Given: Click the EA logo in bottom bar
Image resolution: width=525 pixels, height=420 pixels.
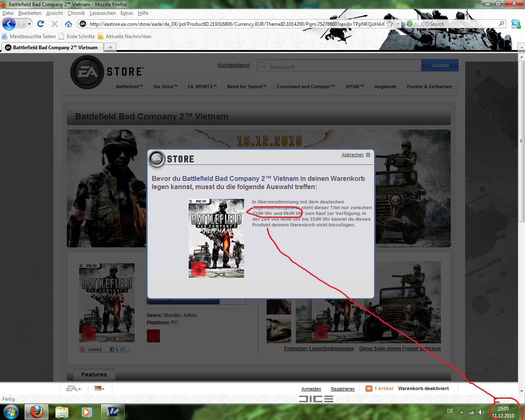Looking at the screenshot, I should 71,388.
